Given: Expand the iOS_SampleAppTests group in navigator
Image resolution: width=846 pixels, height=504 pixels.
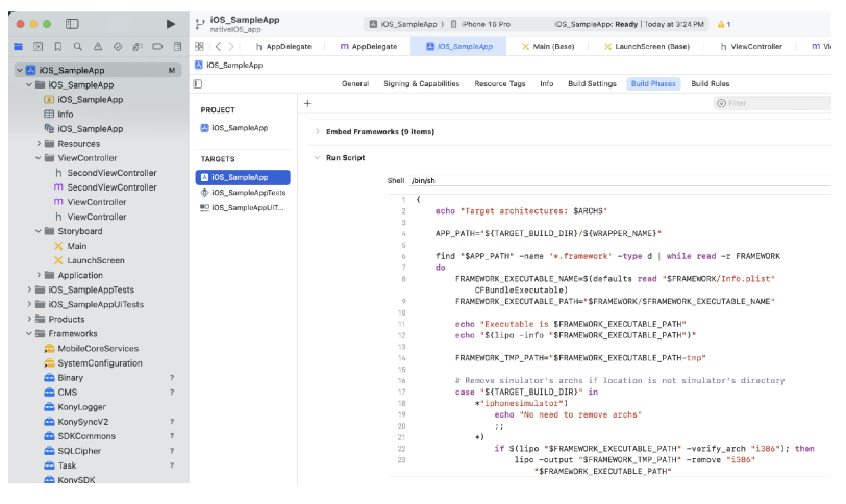Looking at the screenshot, I should click(x=29, y=289).
